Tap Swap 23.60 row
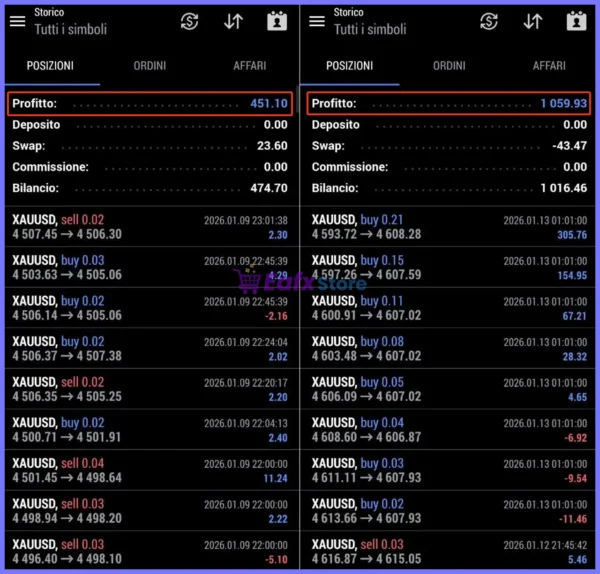Screen dimensions: 600x574 (150, 146)
